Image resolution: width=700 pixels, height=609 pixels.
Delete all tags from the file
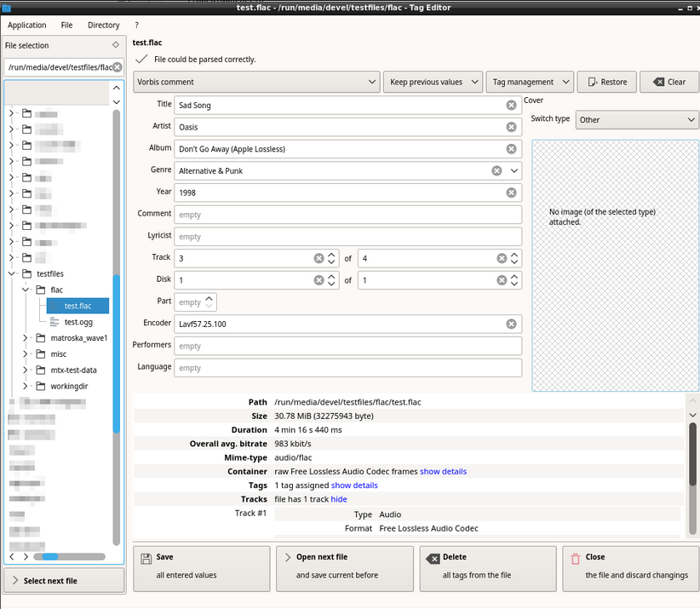point(488,568)
